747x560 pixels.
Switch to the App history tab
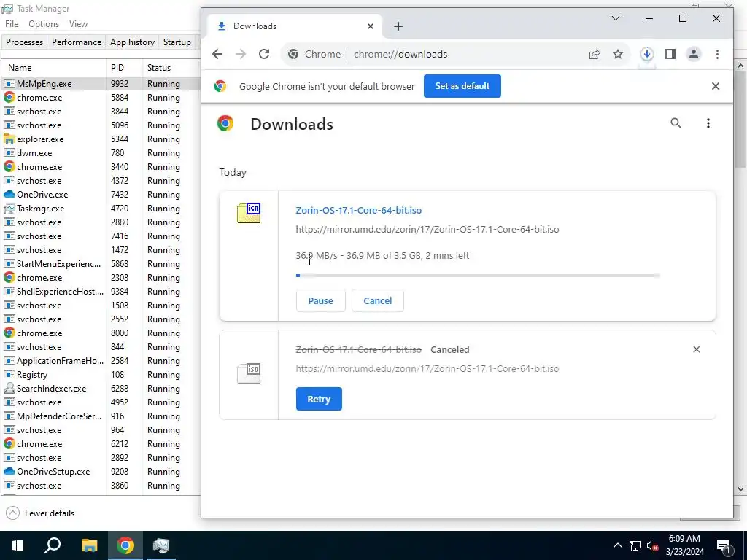133,42
